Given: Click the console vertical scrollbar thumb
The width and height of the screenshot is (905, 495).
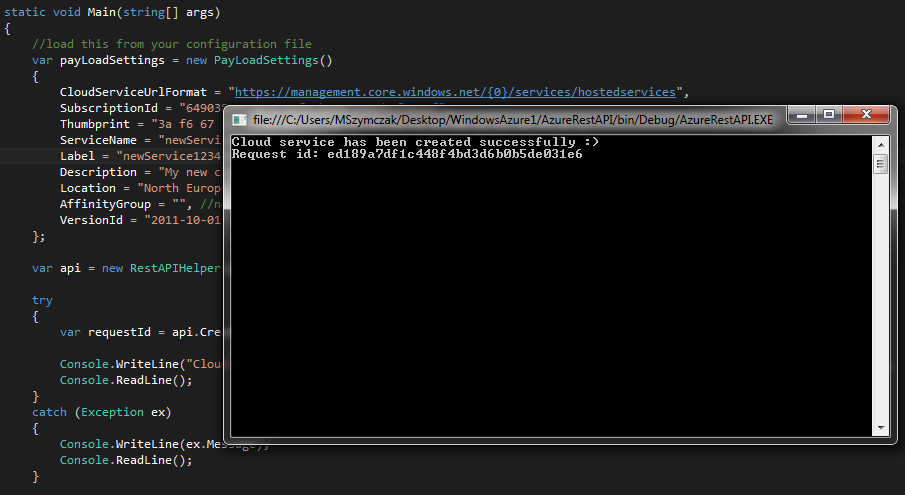Looking at the screenshot, I should coord(880,164).
